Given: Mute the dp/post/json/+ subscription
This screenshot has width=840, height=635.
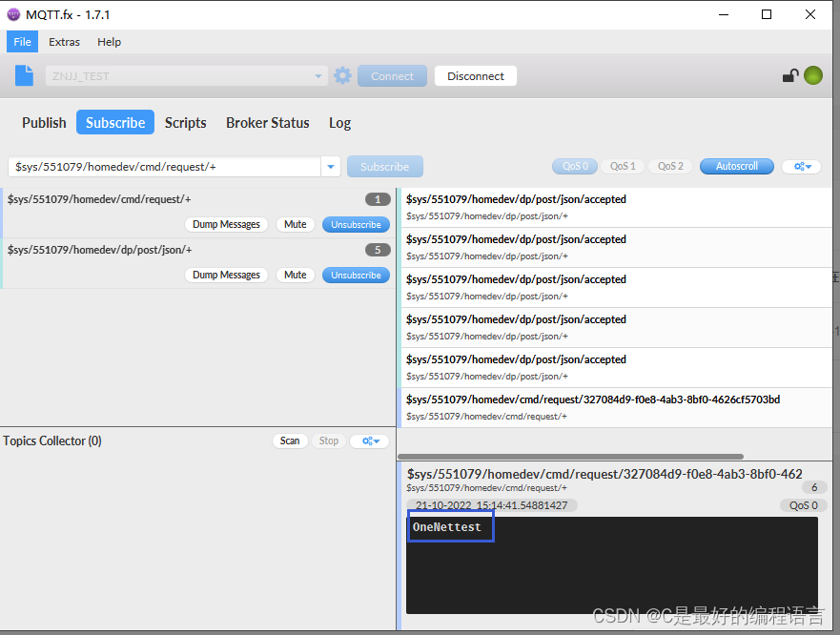Looking at the screenshot, I should [296, 275].
